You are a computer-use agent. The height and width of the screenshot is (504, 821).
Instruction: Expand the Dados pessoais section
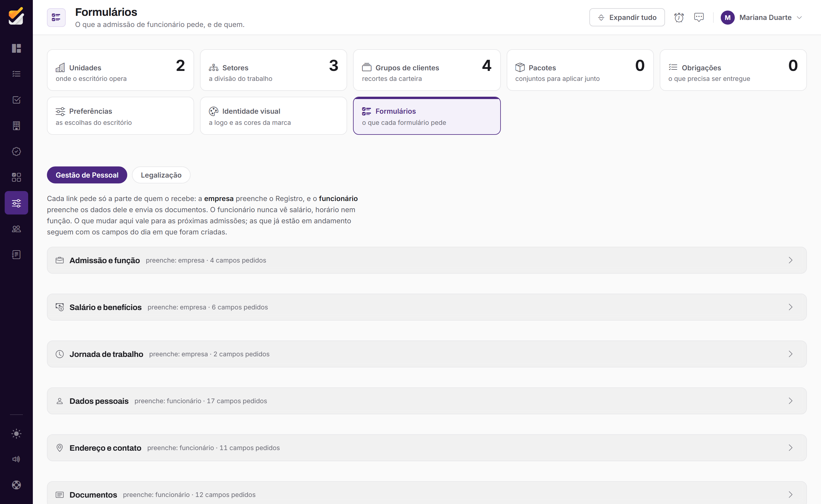(427, 401)
